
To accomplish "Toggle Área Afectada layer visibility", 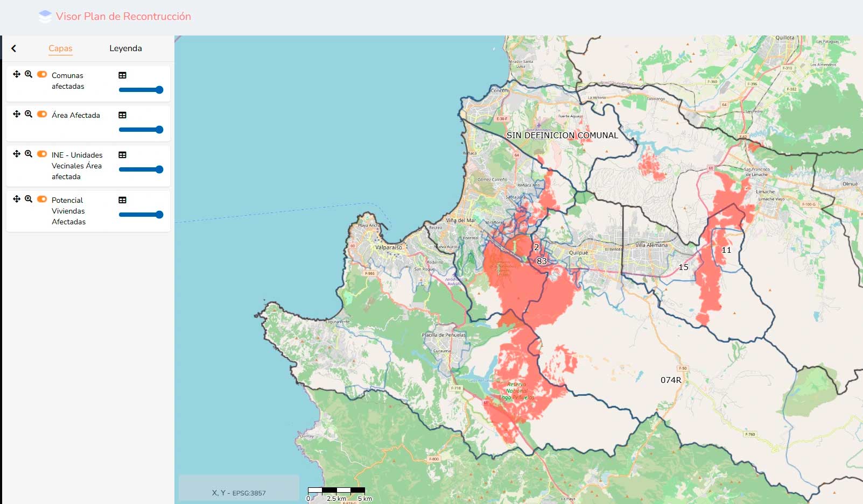I will [x=42, y=114].
